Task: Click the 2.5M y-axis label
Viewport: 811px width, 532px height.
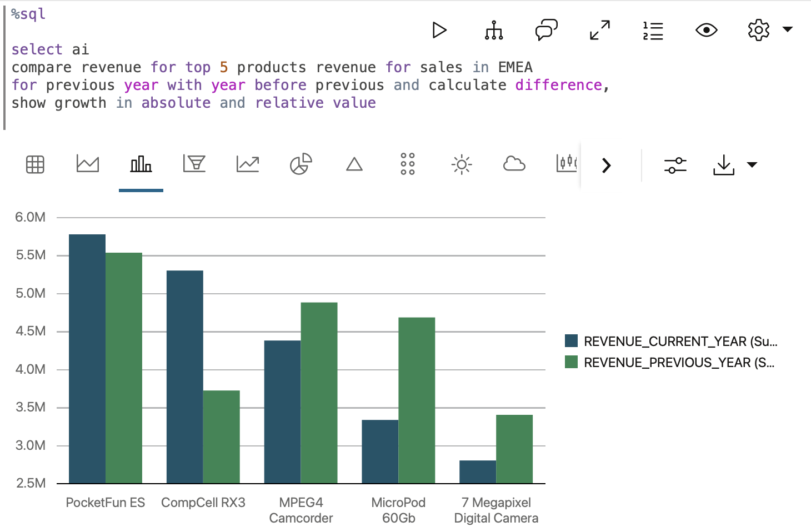Action: (31, 483)
